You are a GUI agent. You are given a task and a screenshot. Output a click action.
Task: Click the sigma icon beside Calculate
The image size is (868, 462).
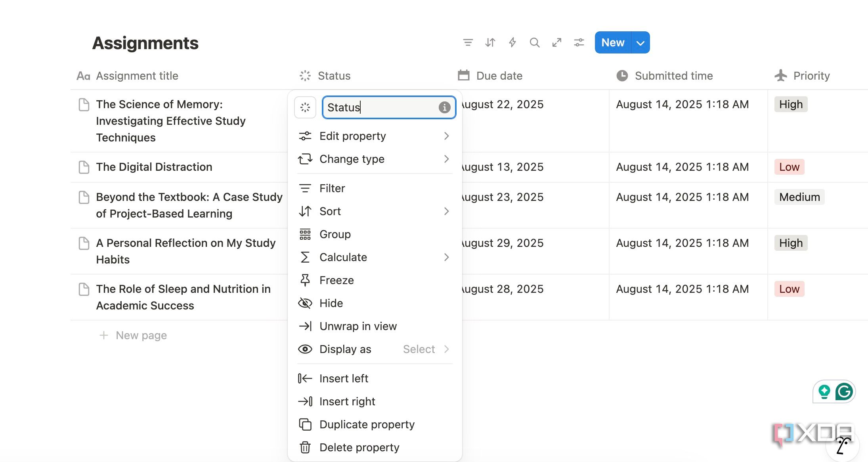[305, 257]
